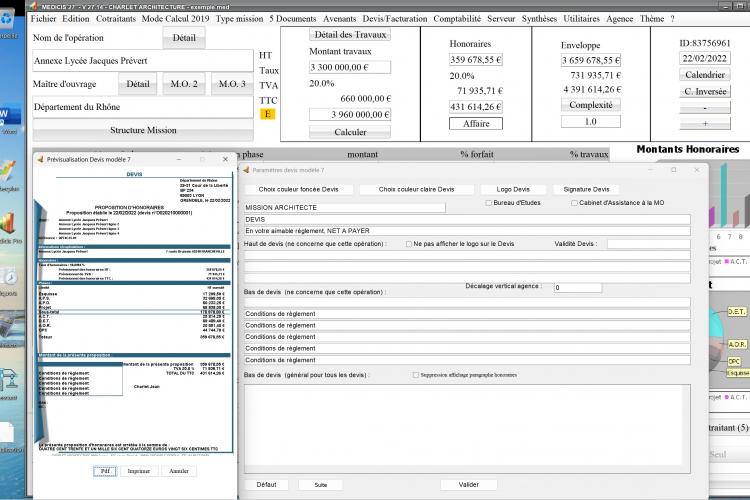The width and height of the screenshot is (750, 500).
Task: Edit the complexity value 1.0 field
Action: click(591, 122)
